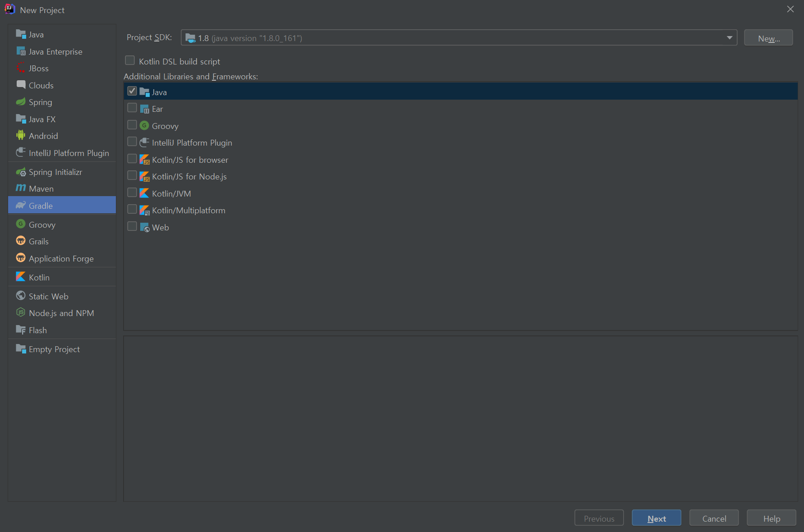This screenshot has height=532, width=804.
Task: Check the IntelliJ Platform Plugin framework checkbox
Action: tap(132, 142)
